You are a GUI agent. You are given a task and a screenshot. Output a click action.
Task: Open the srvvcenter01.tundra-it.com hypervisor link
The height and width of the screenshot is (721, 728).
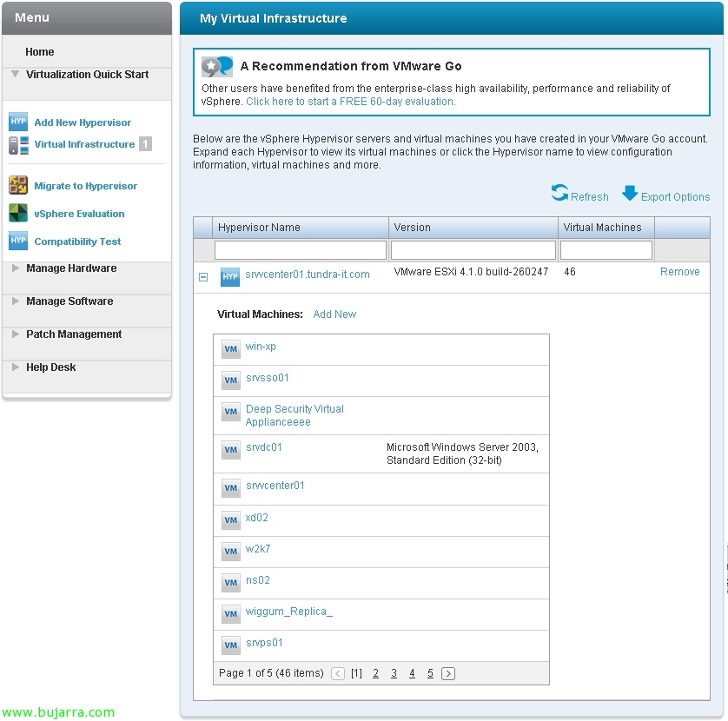point(308,275)
